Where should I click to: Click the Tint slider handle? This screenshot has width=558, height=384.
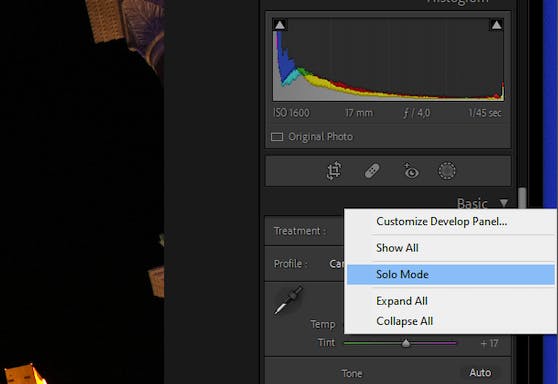pos(406,343)
